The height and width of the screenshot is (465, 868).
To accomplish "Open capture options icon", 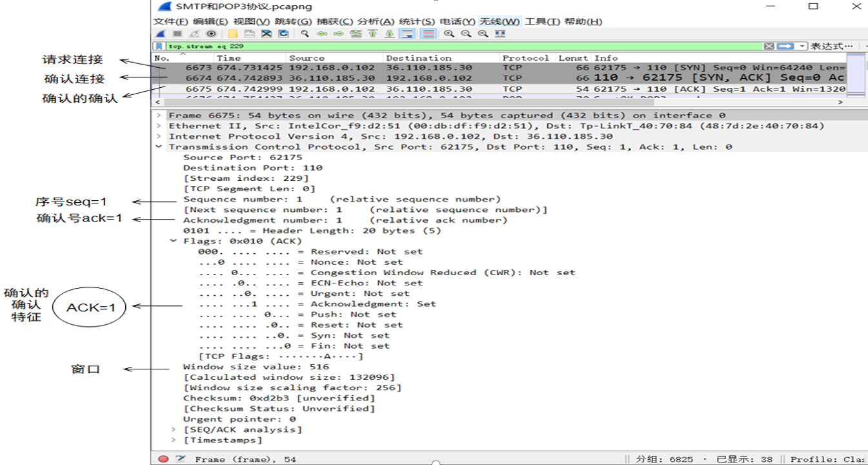I will point(211,34).
